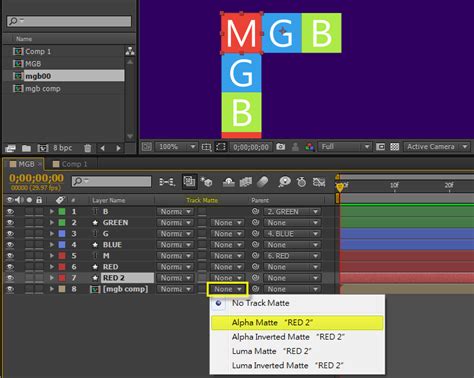Toggle Region of Interest icon
The image size is (474, 378).
click(x=380, y=147)
